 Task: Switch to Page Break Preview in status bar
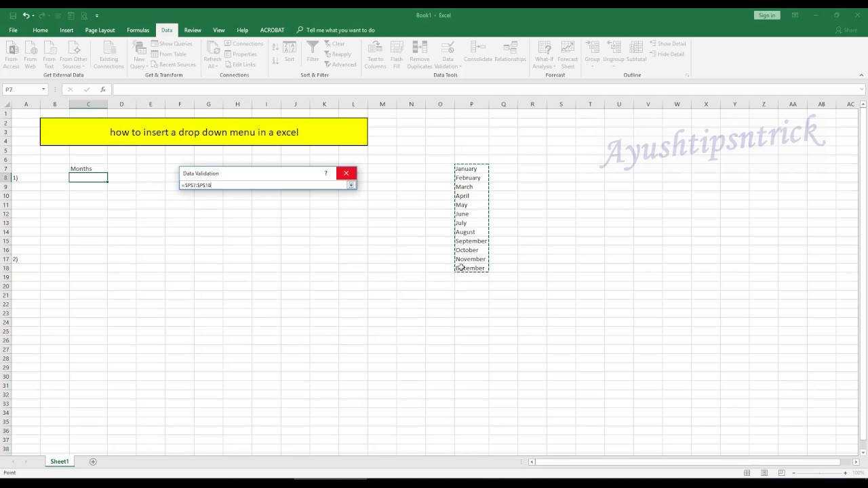[781, 472]
